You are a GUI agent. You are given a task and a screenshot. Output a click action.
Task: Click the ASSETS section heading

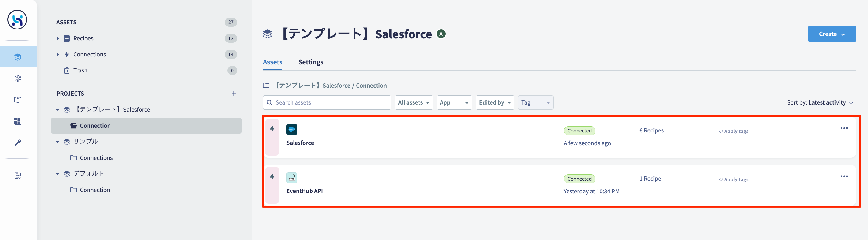(66, 22)
